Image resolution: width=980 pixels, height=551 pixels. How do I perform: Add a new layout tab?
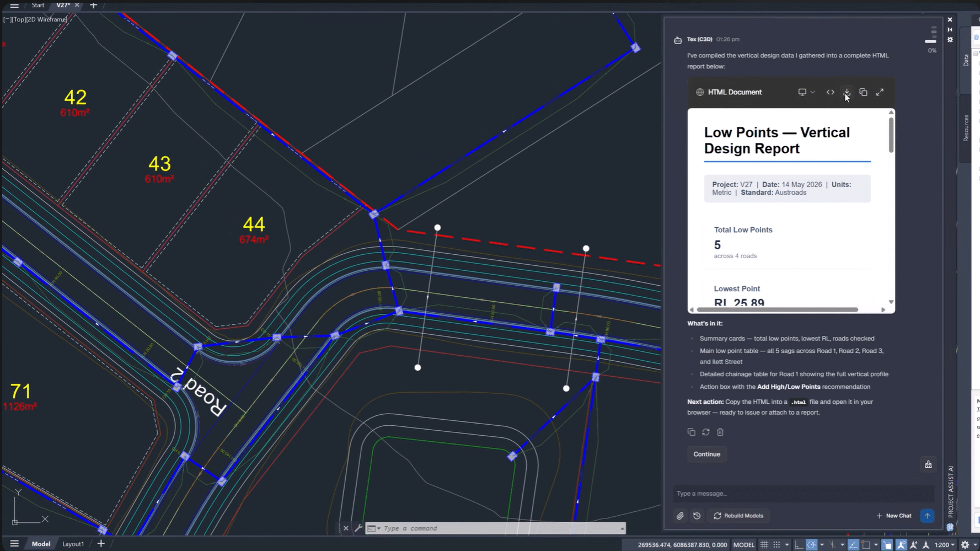[x=101, y=544]
